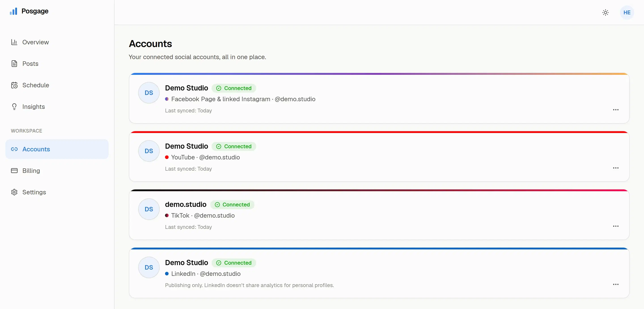Open more options for TikTok account
Image resolution: width=644 pixels, height=309 pixels.
point(616,226)
